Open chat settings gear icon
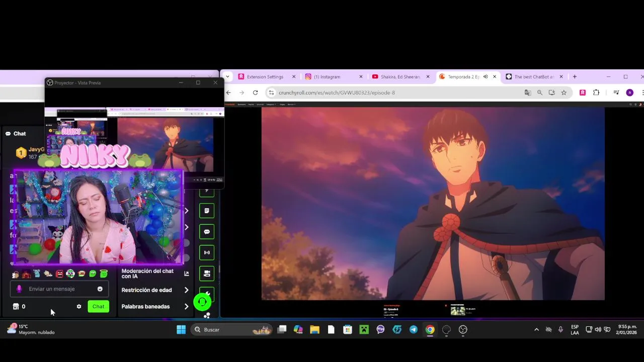644x362 pixels. (79, 306)
